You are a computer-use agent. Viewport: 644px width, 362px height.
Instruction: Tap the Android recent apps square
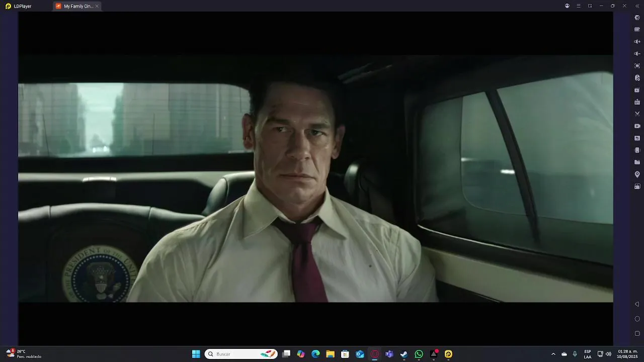point(637,333)
